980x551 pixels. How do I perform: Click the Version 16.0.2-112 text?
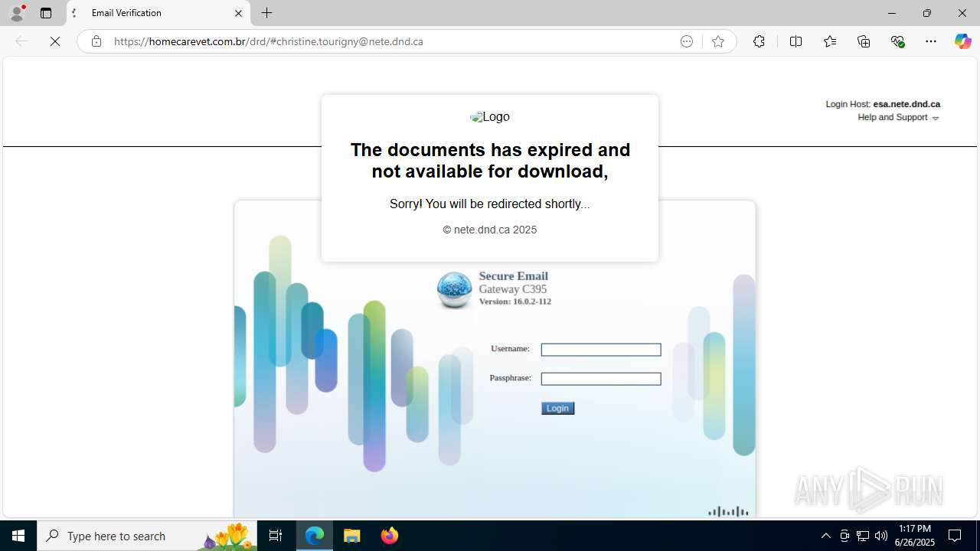click(x=515, y=302)
